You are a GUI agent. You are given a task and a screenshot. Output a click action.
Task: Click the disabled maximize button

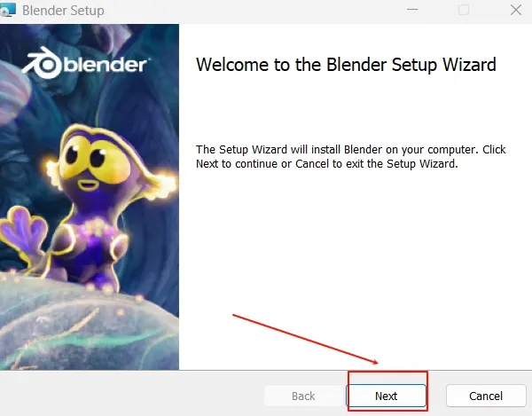click(464, 10)
